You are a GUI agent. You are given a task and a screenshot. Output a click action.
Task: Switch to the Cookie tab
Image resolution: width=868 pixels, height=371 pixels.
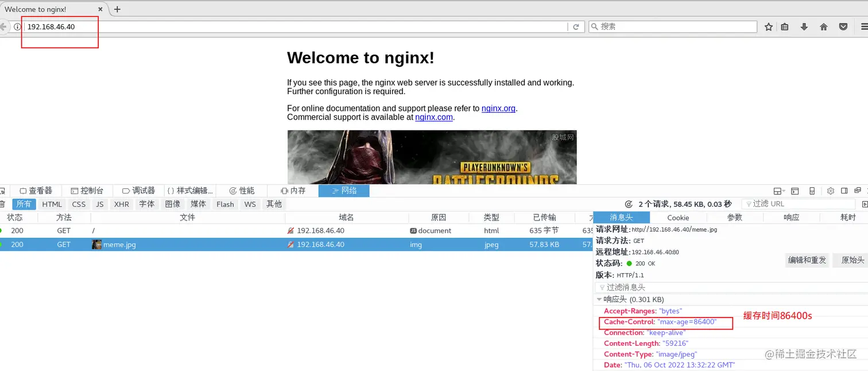click(x=678, y=217)
